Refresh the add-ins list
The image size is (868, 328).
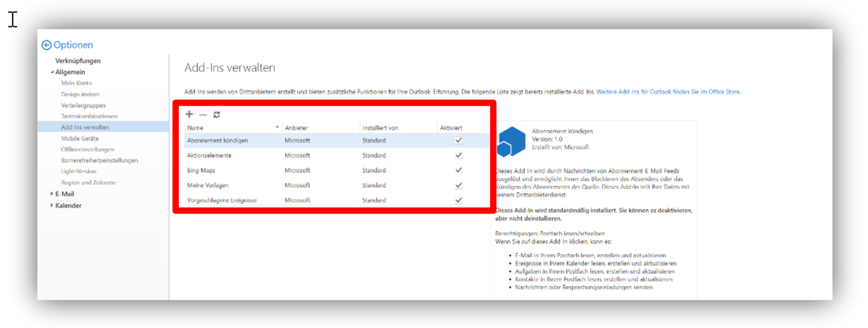pyautogui.click(x=217, y=114)
